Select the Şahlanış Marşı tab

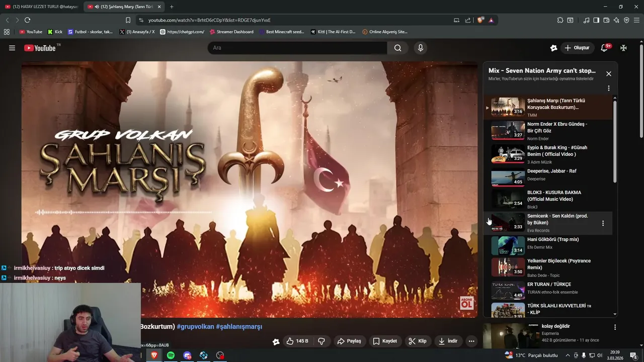125,7
